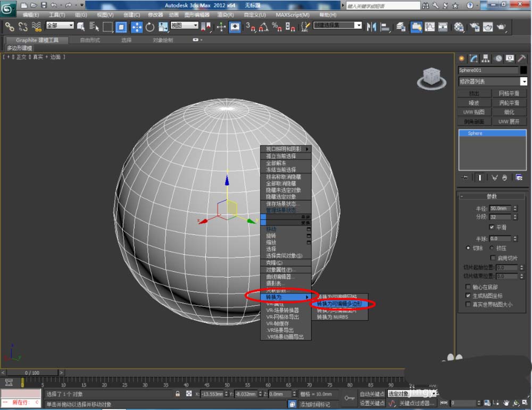Open the 渲染(R) menu
Image resolution: width=532 pixels, height=410 pixels.
pyautogui.click(x=226, y=15)
